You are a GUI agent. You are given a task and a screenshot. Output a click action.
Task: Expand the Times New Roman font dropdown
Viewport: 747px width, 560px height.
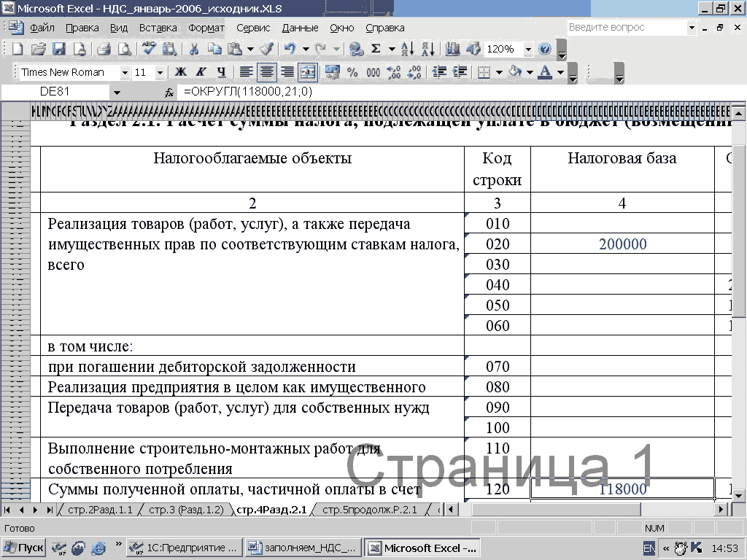125,72
